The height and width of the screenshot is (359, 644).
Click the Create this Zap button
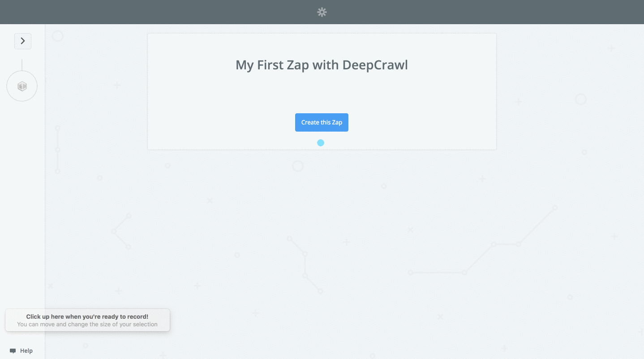click(322, 123)
